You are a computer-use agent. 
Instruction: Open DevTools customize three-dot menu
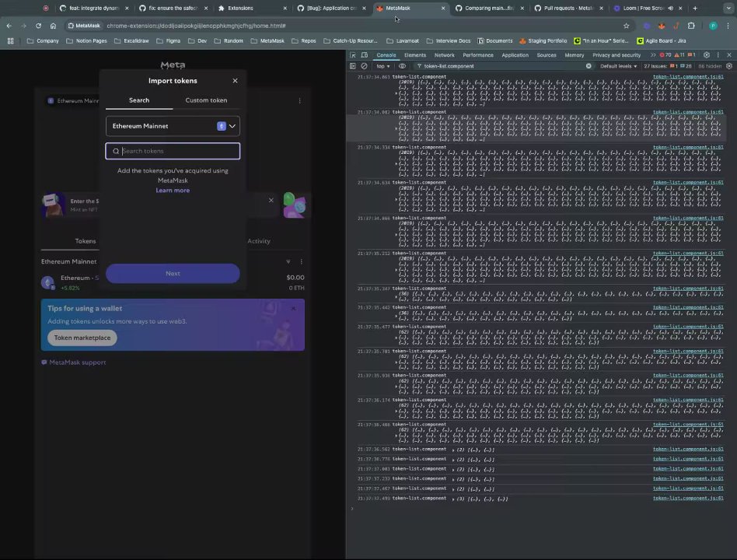(x=718, y=55)
